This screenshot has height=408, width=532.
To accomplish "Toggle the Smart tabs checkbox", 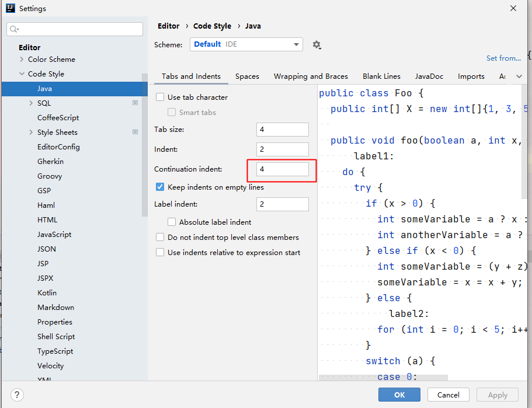I will click(x=172, y=112).
